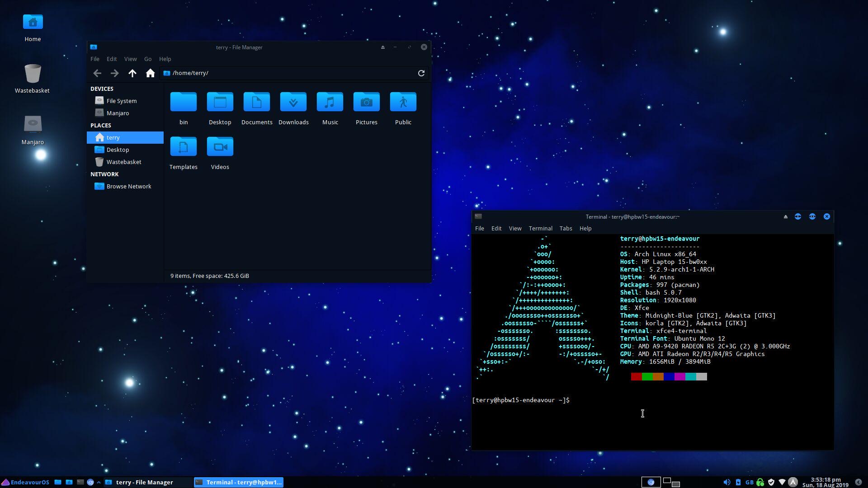Click the red color block in terminal

(636, 377)
